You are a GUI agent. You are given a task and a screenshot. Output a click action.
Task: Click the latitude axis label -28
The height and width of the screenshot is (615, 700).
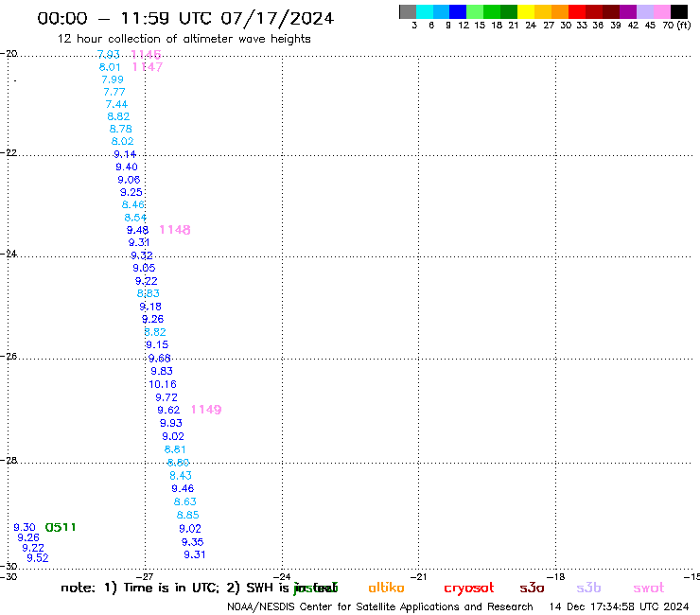point(9,460)
